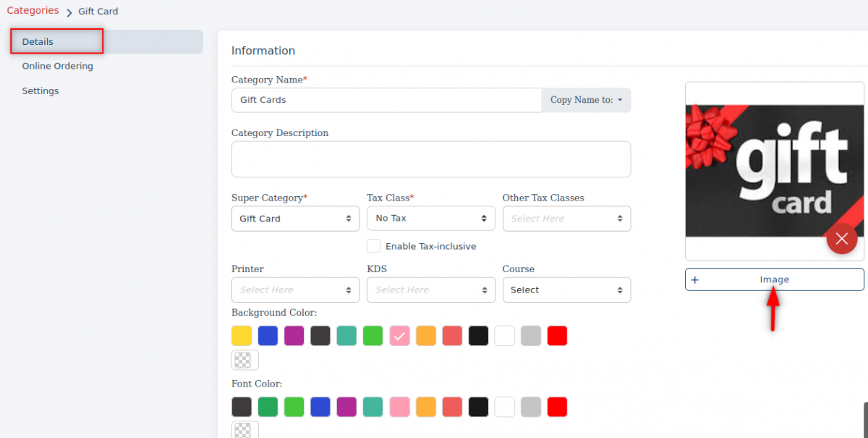This screenshot has height=438, width=868.
Task: Open Details section in sidebar
Action: 38,42
